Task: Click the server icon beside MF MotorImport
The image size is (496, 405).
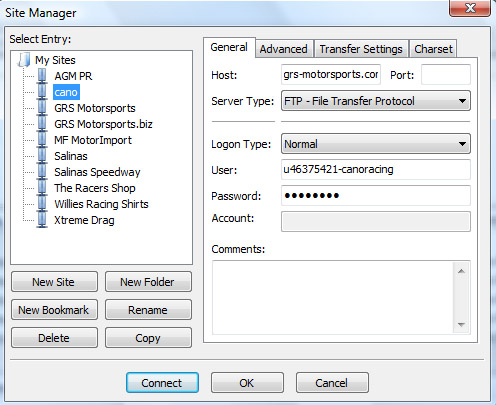Action: tap(42, 140)
